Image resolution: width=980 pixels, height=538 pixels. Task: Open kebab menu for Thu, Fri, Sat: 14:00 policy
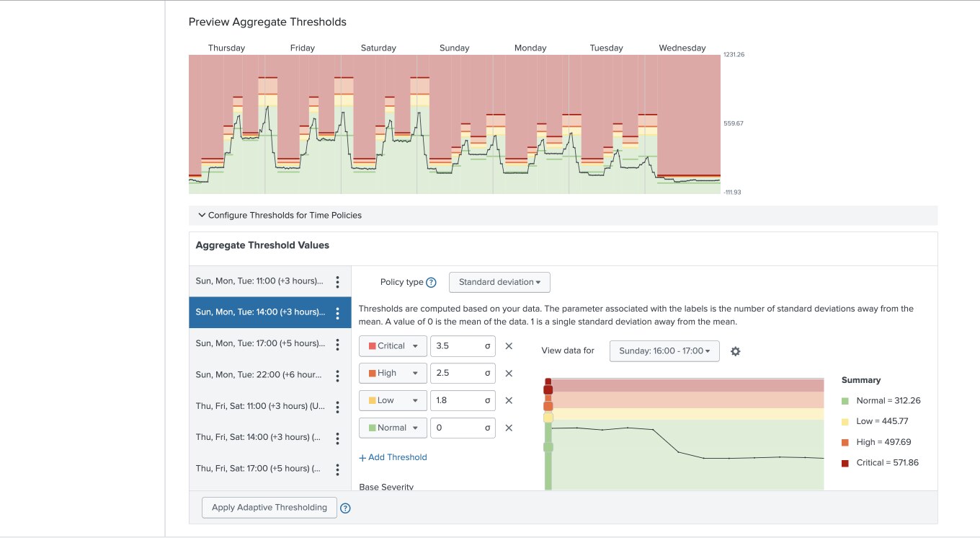pos(337,438)
